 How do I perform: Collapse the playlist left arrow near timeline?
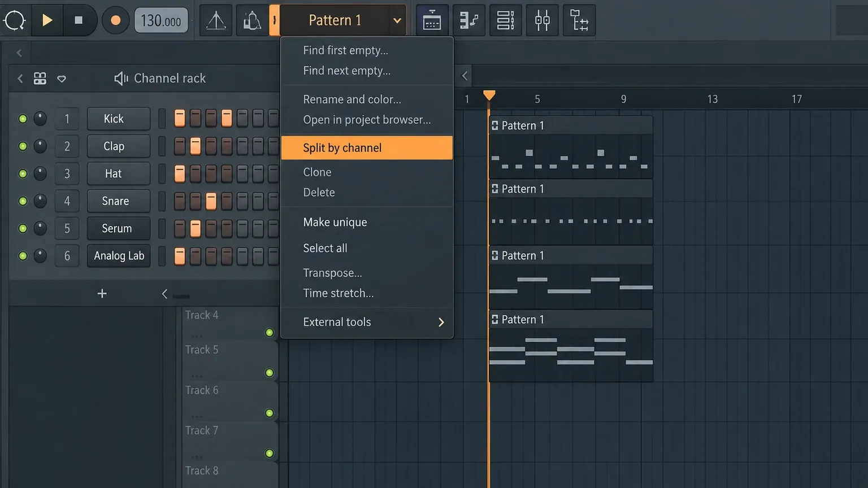(x=465, y=76)
